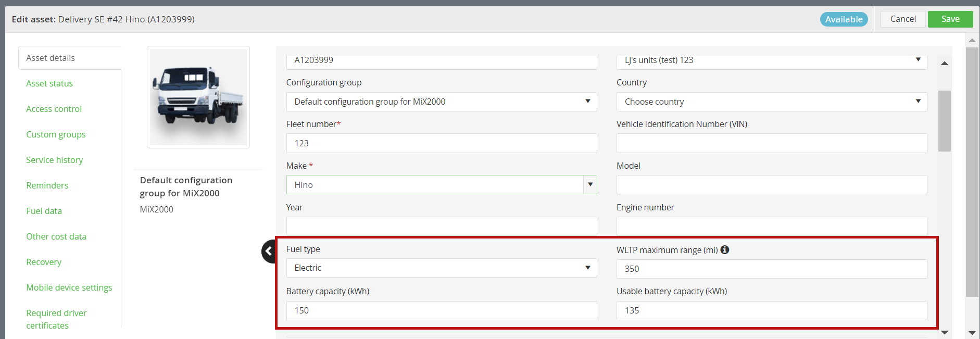This screenshot has width=980, height=339.
Task: Click the inner form scrollbar thumb
Action: 945,121
